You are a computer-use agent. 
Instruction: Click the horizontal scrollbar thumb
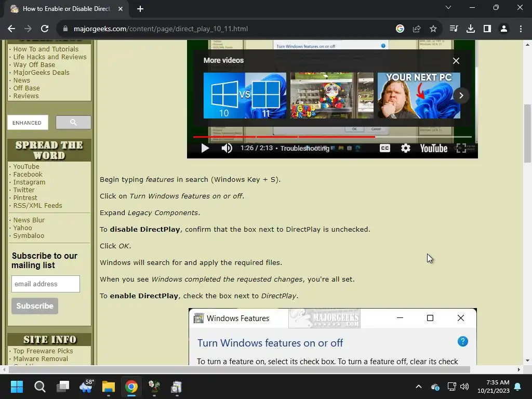[x=240, y=369]
